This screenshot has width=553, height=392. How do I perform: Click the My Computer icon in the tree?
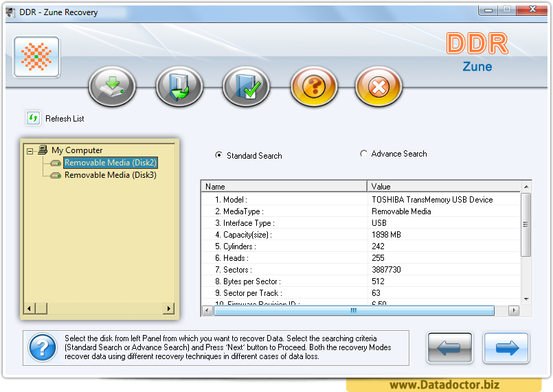tap(43, 150)
